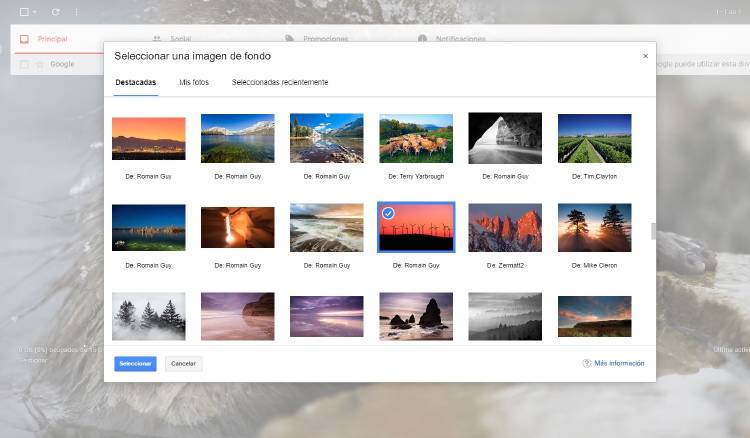
Task: Open the Más información link
Action: click(x=619, y=363)
